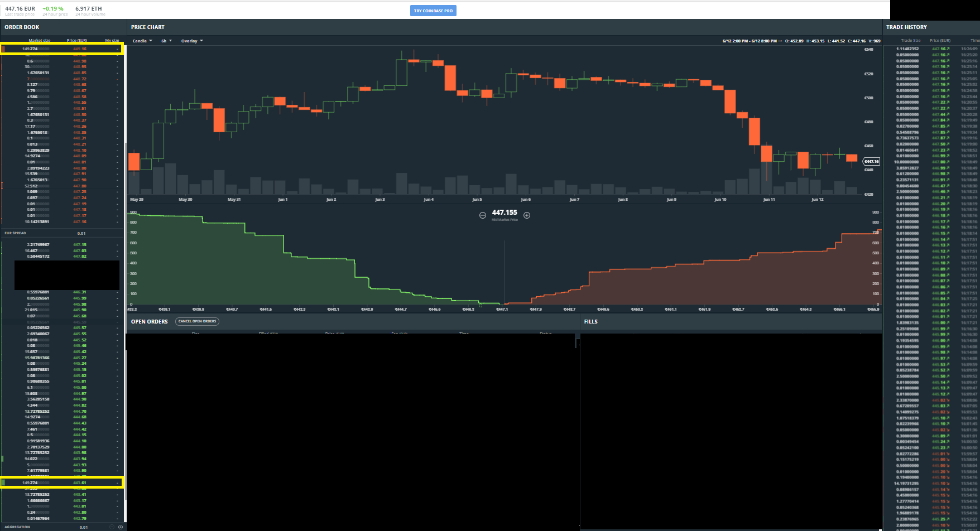Screen dimensions: 980x531
Task: Click the 447.15 best bid price
Action: (80, 245)
